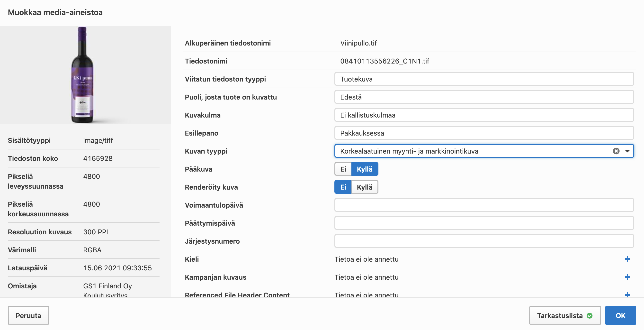
Task: Open the Viitatun tiedoston tyyppi field
Action: click(484, 79)
